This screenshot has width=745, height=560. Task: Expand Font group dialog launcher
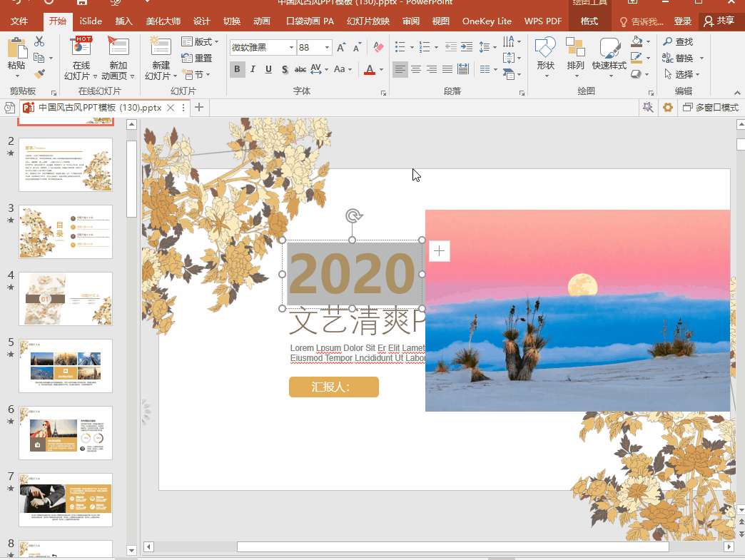tap(383, 93)
